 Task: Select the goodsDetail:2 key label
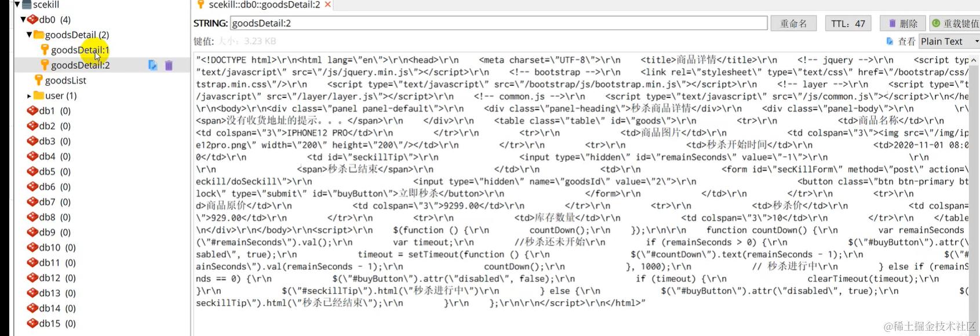[80, 65]
